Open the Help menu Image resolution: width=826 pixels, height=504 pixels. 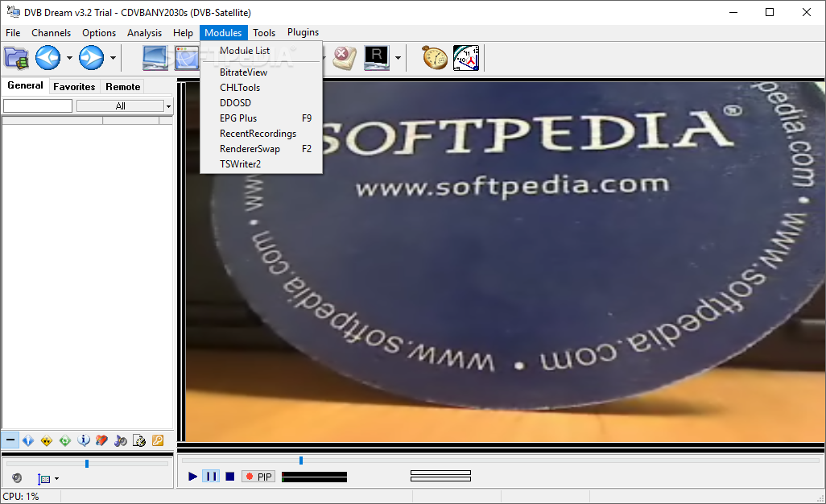[183, 33]
